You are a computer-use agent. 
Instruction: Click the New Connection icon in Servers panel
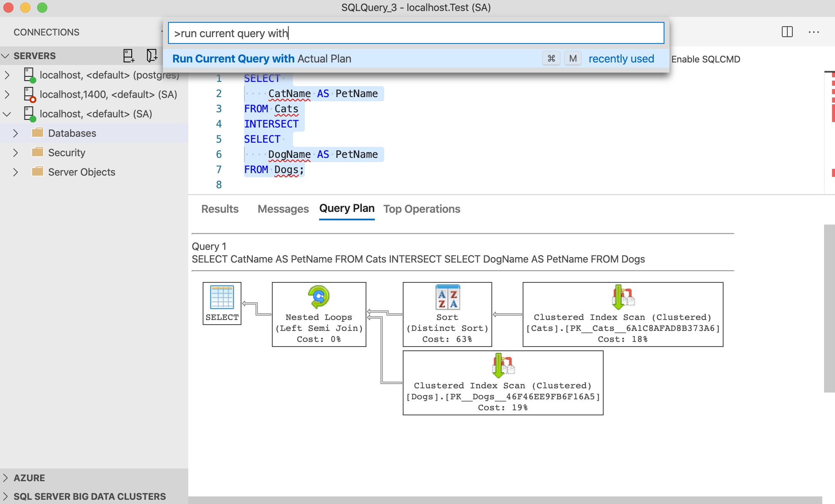tap(128, 55)
